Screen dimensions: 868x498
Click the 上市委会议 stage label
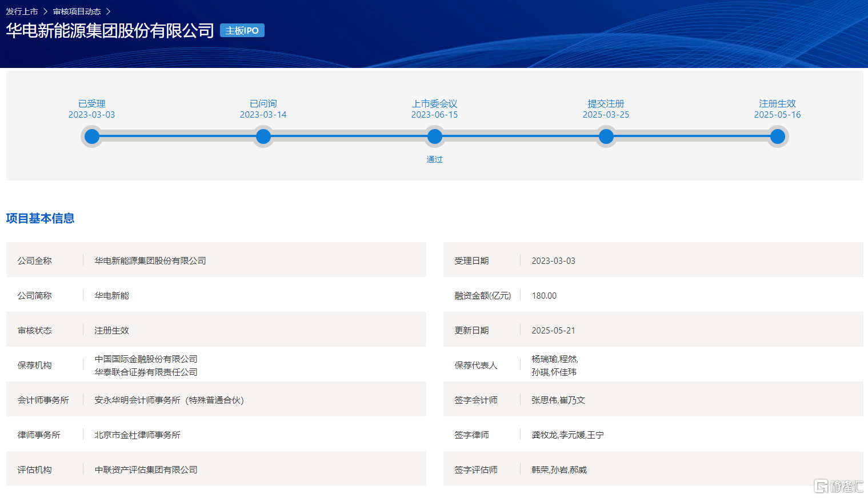[435, 103]
